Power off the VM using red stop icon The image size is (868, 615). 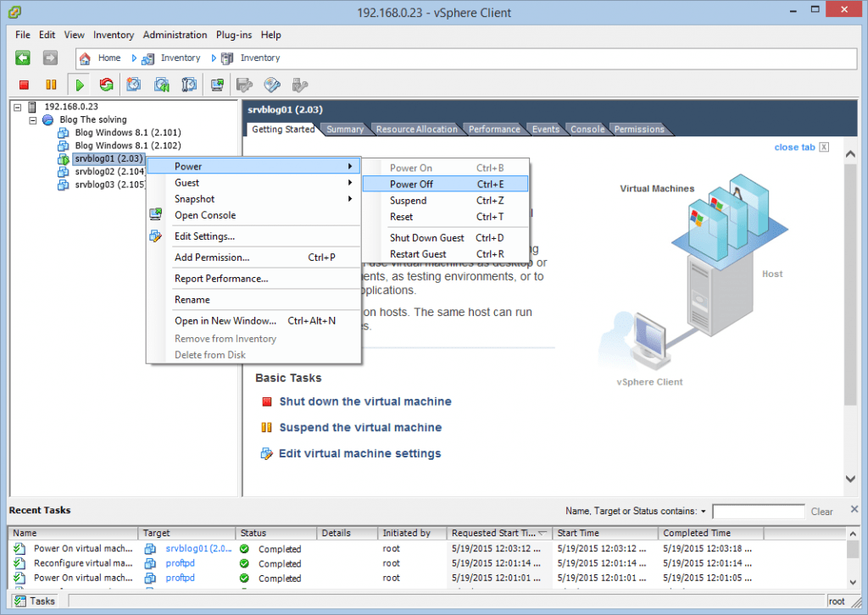point(24,84)
